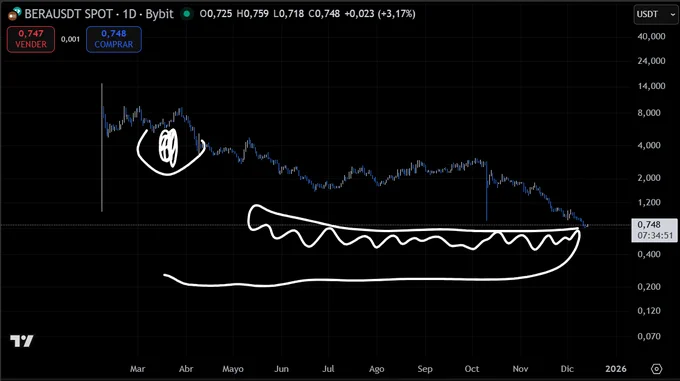Open the USDT currency dropdown
This screenshot has width=680, height=381.
[656, 14]
